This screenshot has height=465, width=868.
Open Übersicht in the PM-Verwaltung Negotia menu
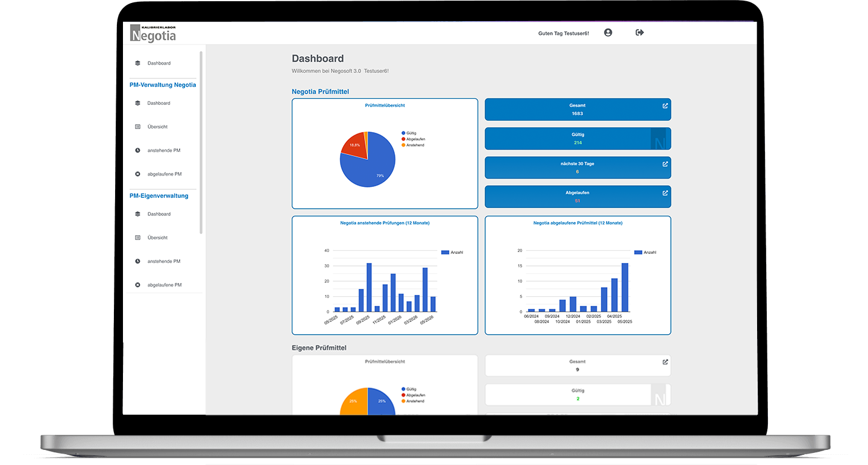158,127
